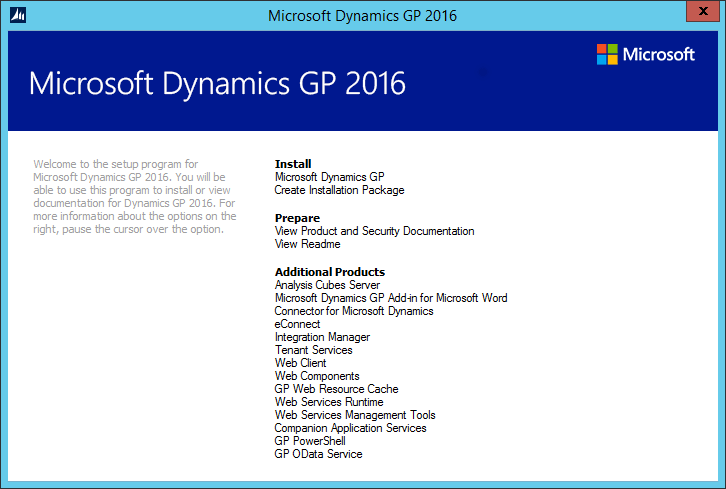
Task: Select Companion Application Services
Action: coord(350,428)
